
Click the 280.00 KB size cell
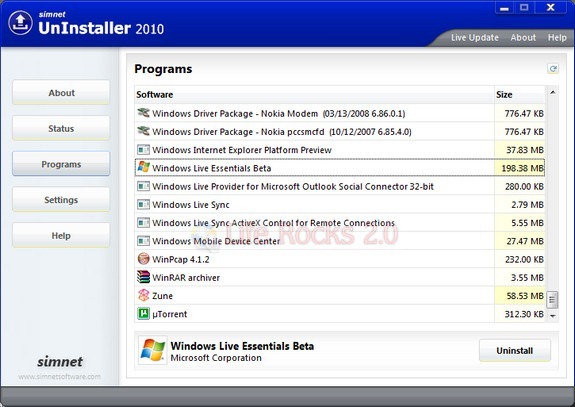(x=520, y=186)
